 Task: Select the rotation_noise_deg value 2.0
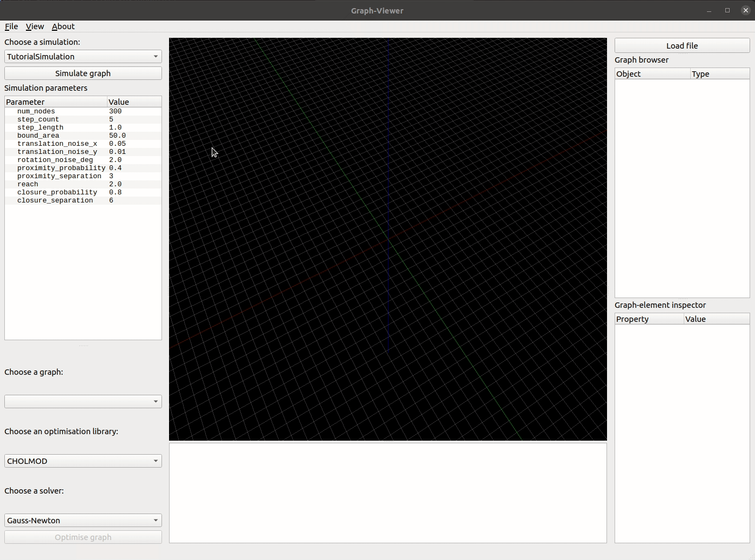pyautogui.click(x=115, y=160)
